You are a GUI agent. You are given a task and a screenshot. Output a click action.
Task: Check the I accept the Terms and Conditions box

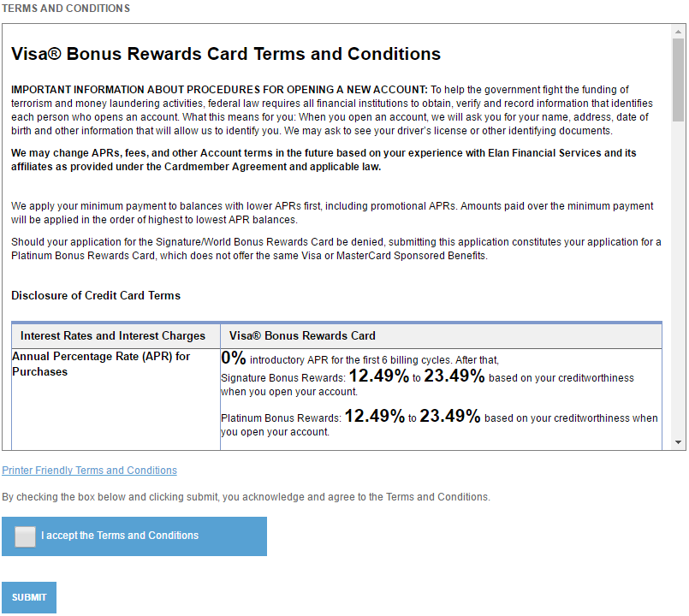point(25,536)
